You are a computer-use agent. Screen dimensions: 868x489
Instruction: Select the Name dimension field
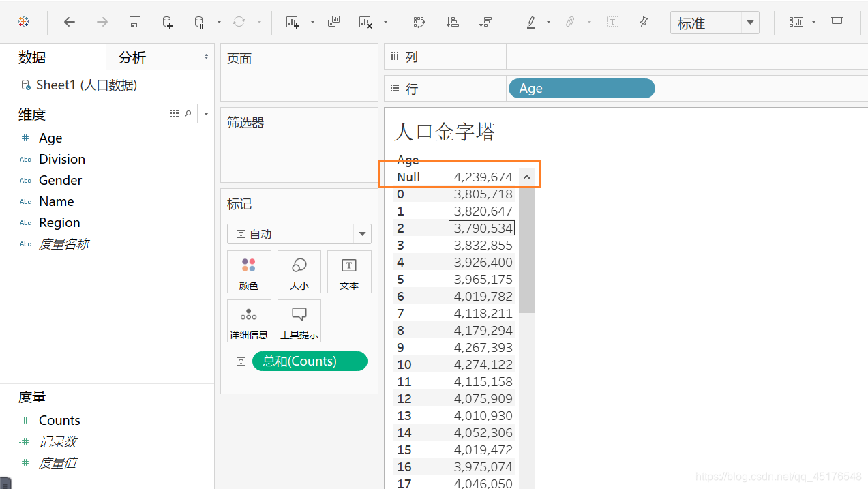point(56,202)
